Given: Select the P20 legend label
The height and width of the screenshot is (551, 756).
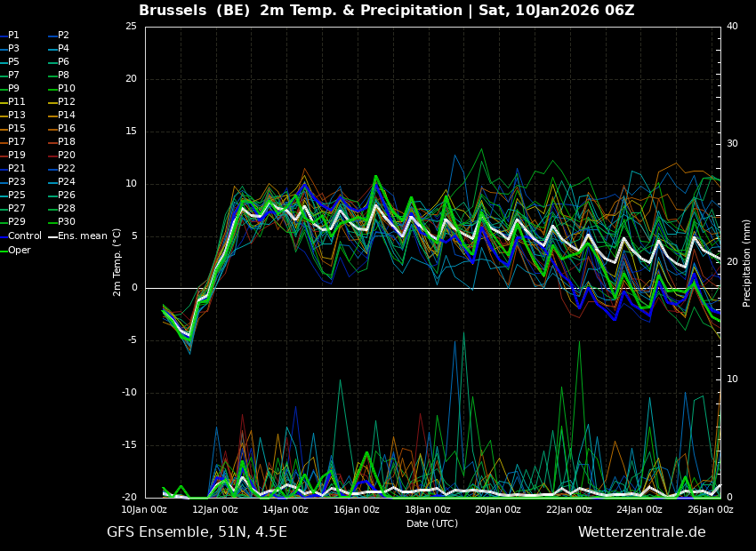Looking at the screenshot, I should tap(66, 156).
